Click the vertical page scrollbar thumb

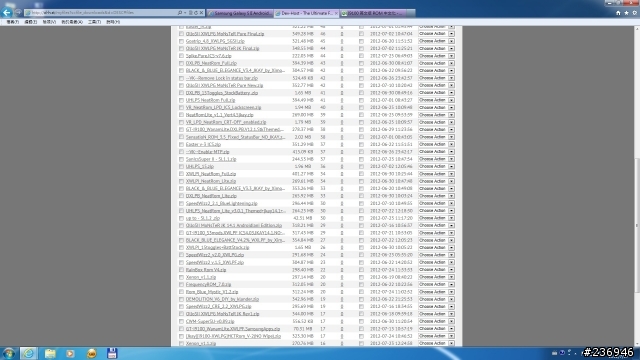(637, 225)
